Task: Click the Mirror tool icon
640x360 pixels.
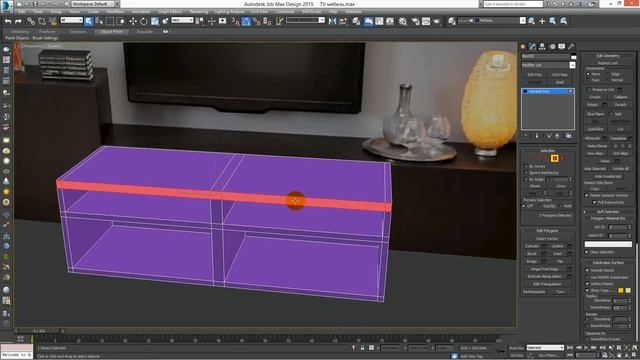Action: coord(333,21)
